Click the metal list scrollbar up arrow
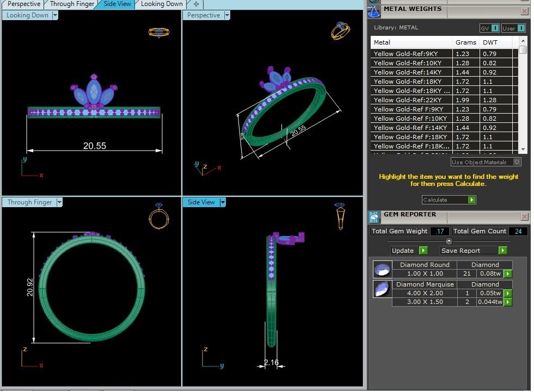534x392 pixels. pyautogui.click(x=523, y=40)
